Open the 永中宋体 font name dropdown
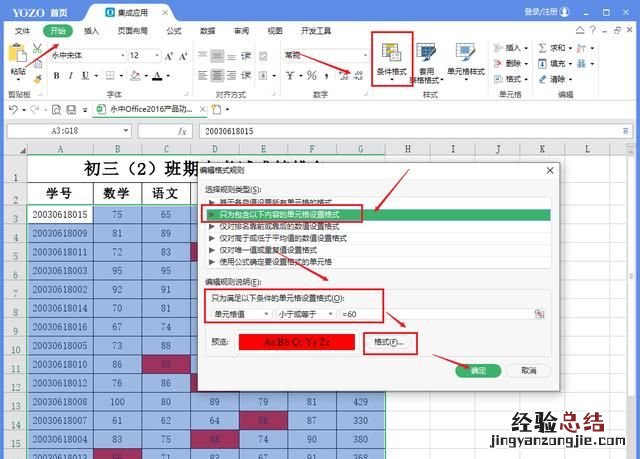Viewport: 640px width, 459px height. coord(122,55)
